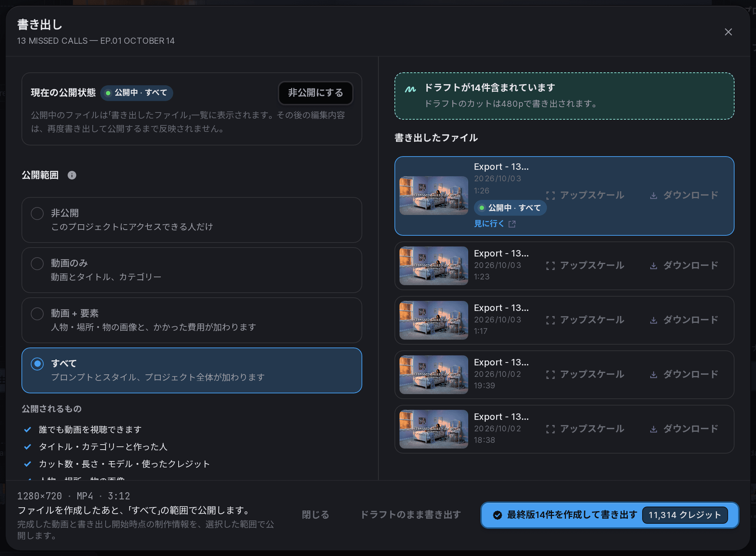Click ダウンロード for the 19:39 export

(684, 374)
